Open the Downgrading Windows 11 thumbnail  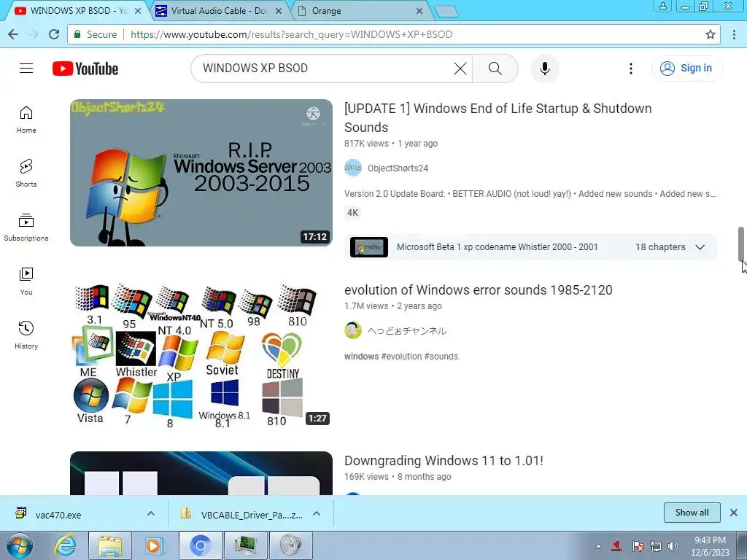point(201,473)
